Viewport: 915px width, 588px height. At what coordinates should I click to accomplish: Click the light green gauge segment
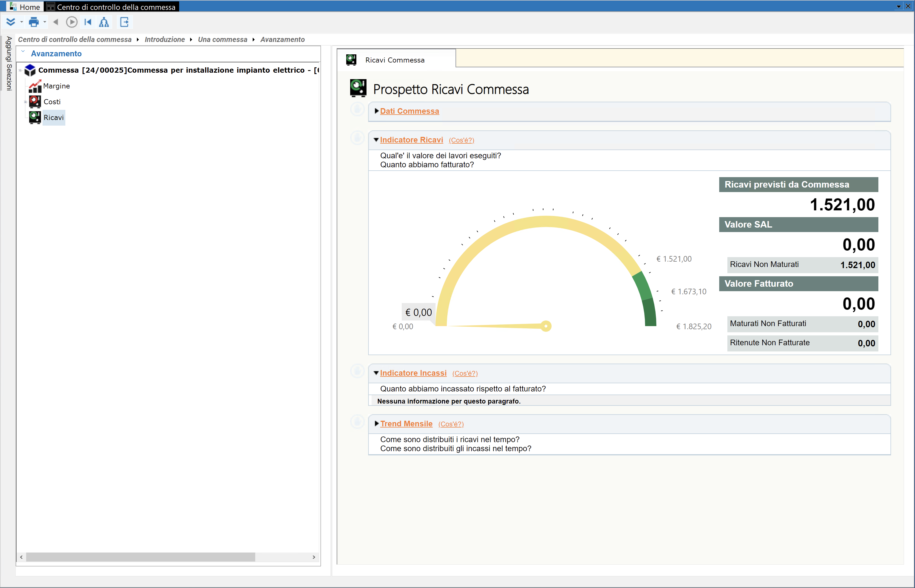(643, 286)
